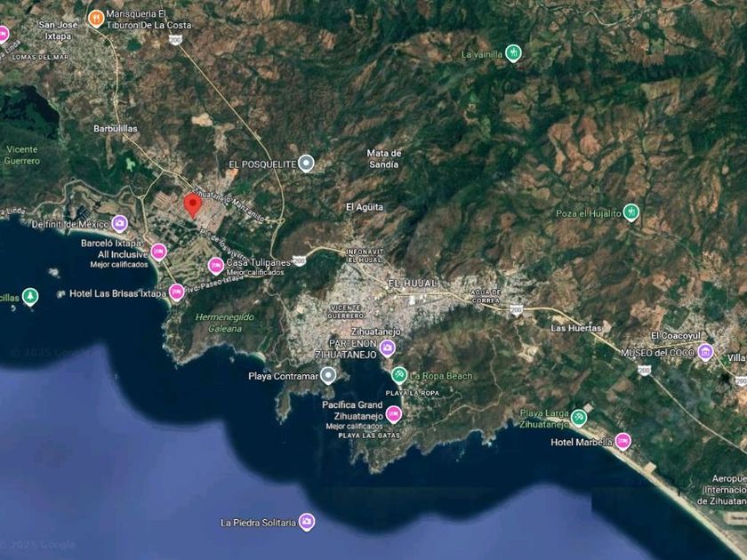Select Hotel Marbella hotel icon

(623, 442)
